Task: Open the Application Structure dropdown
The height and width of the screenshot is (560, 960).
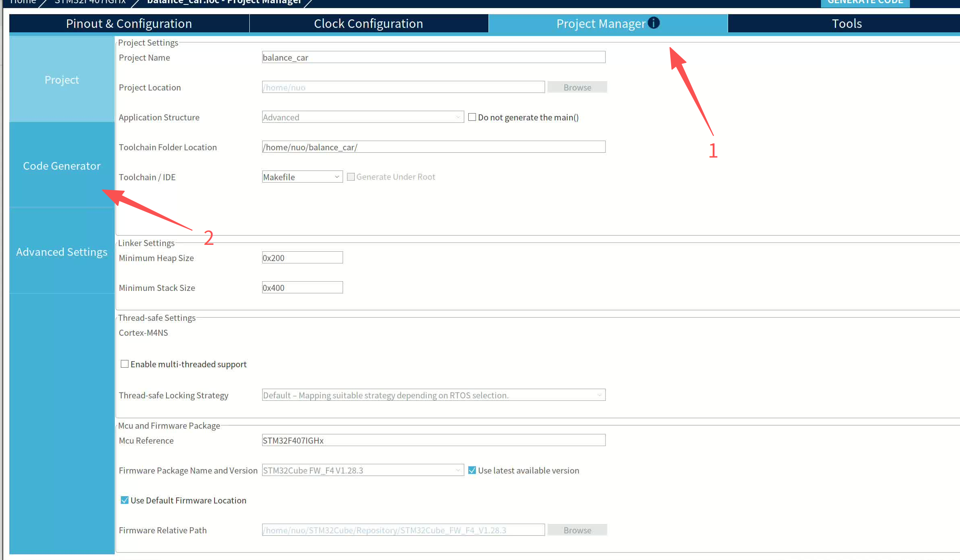Action: coord(362,117)
